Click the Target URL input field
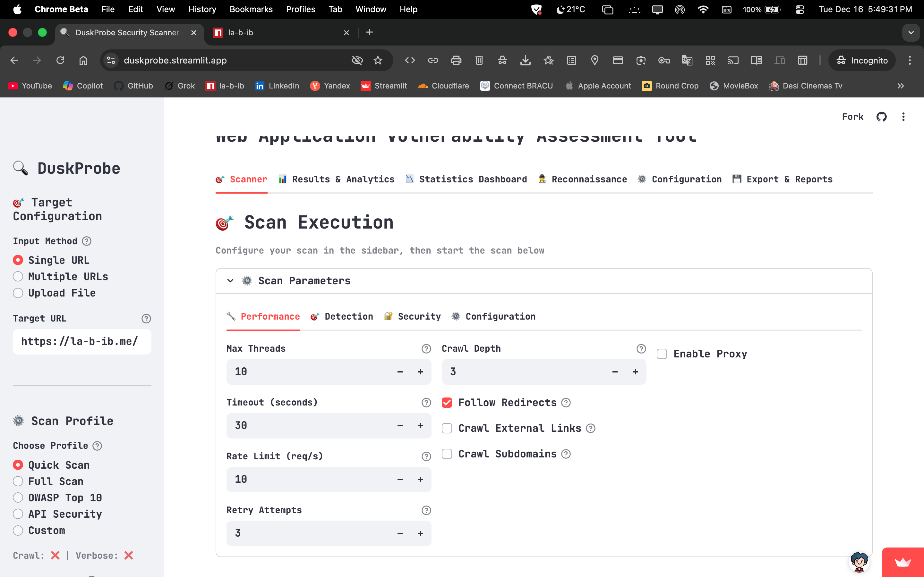This screenshot has height=577, width=924. (x=82, y=341)
